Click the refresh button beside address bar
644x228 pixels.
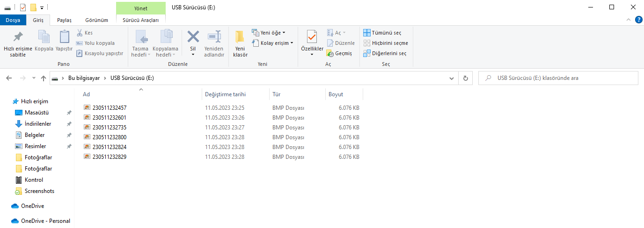click(x=465, y=78)
